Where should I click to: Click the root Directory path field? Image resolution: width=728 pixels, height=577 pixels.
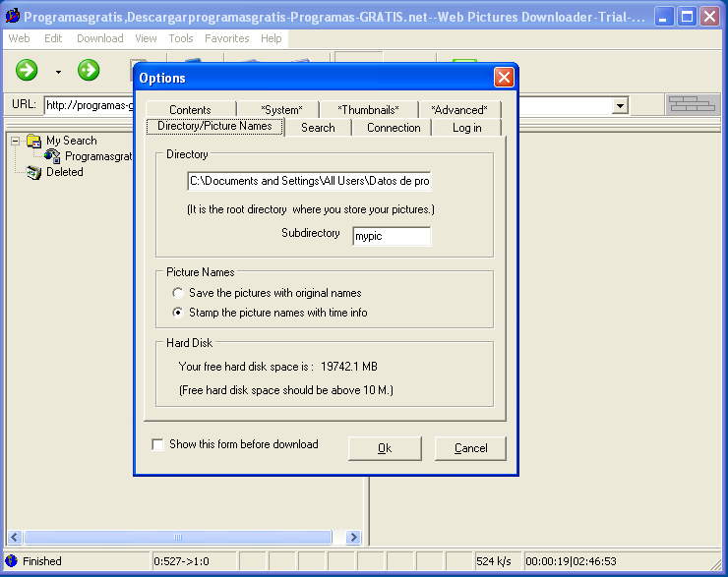tap(309, 181)
